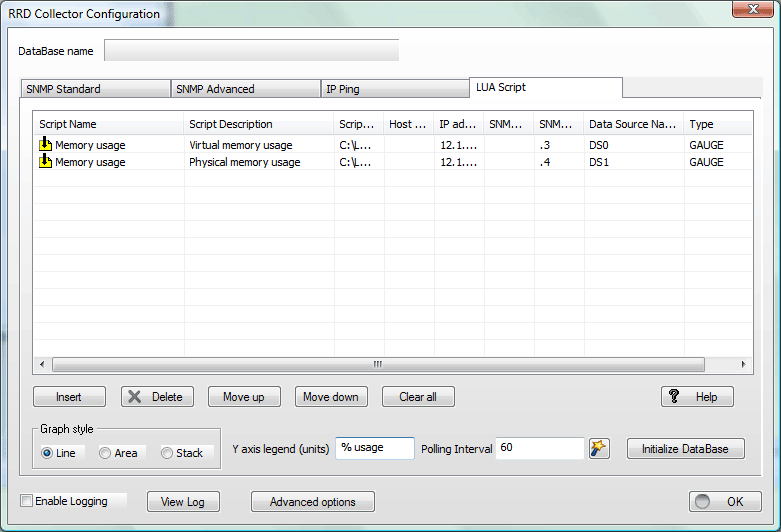Click GAUGE in the DS0 row

coord(706,145)
